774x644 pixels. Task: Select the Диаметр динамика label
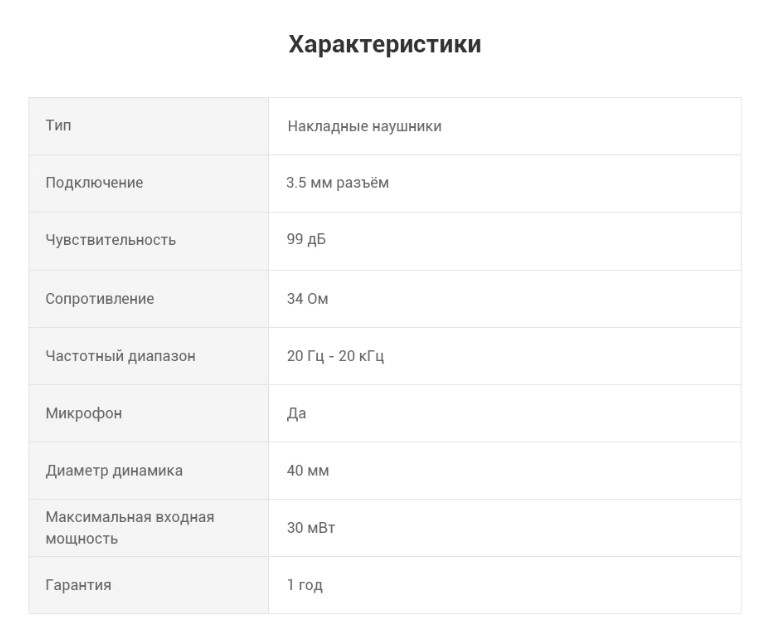(x=114, y=470)
